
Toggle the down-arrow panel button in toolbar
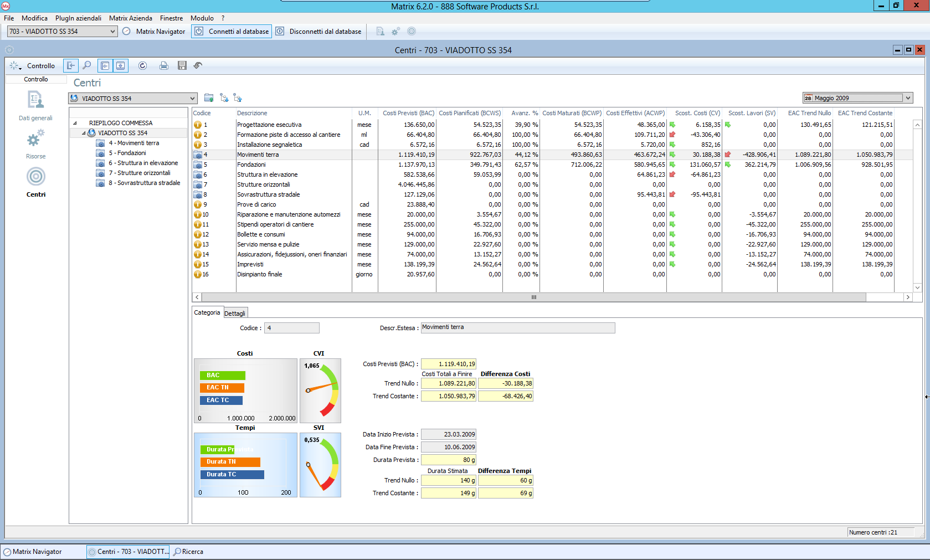[120, 65]
